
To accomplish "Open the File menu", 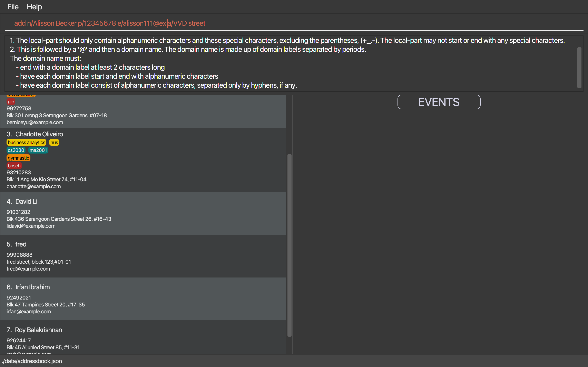I will (13, 7).
